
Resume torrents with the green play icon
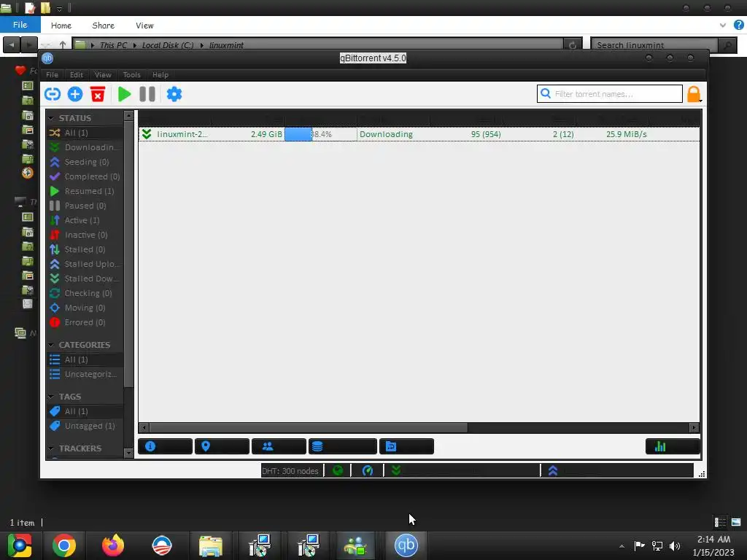click(124, 94)
